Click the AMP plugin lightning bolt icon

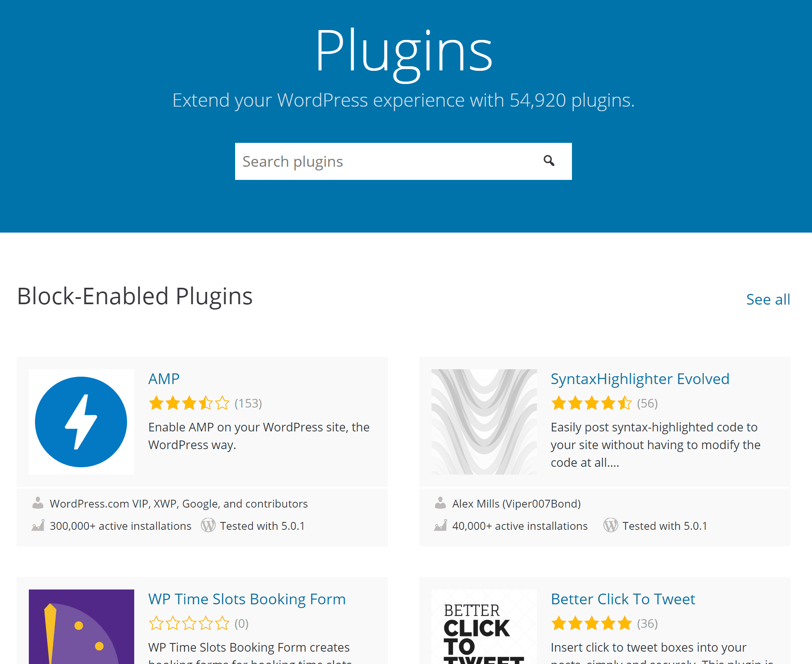[x=81, y=422]
